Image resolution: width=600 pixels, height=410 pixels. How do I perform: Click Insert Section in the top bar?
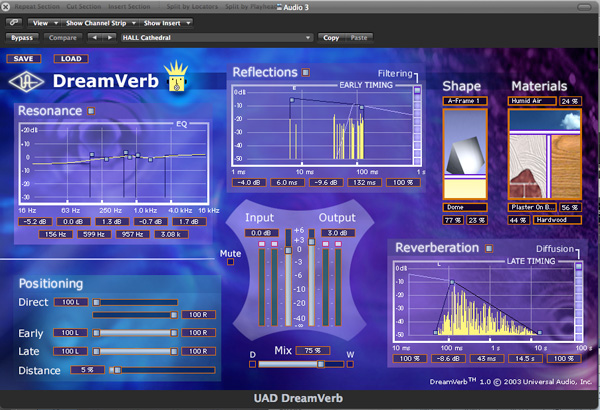129,7
